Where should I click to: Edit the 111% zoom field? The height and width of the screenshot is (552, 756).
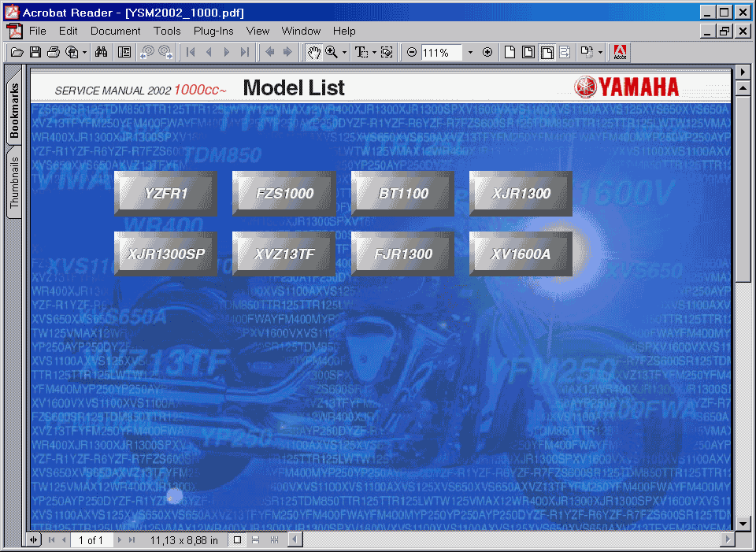coord(441,53)
